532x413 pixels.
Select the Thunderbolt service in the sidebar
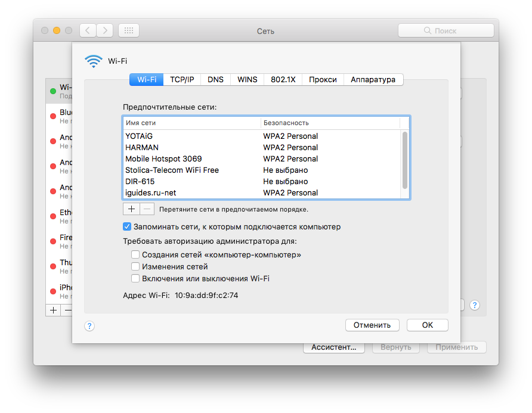pos(59,266)
